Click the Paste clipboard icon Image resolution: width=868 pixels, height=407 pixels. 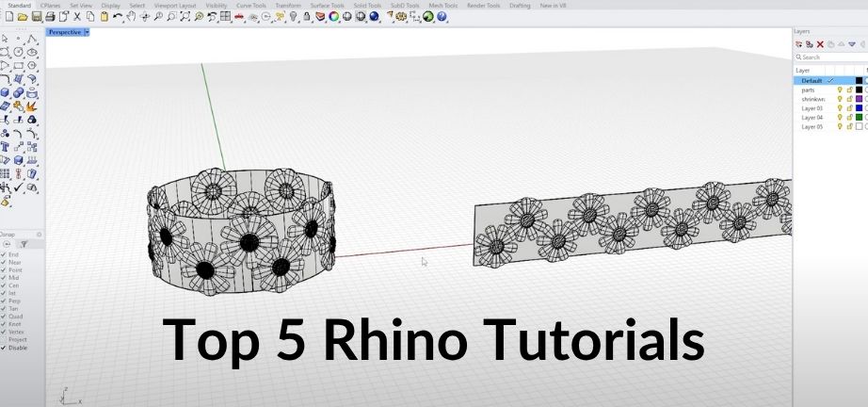point(104,17)
